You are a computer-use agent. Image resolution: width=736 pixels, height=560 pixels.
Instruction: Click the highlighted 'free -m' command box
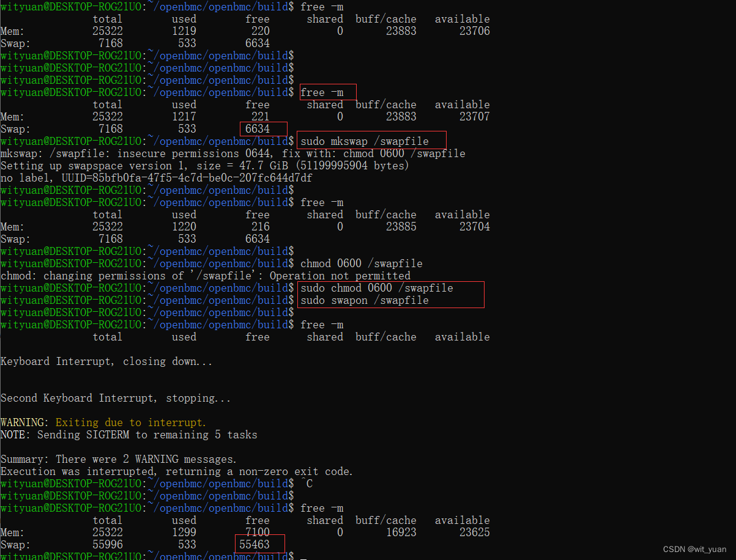click(327, 92)
